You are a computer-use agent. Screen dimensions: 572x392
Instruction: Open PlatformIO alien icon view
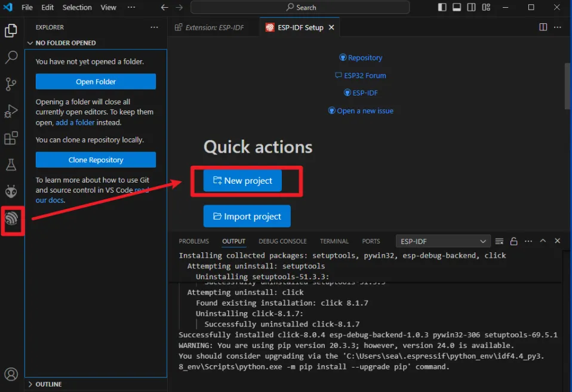(11, 192)
